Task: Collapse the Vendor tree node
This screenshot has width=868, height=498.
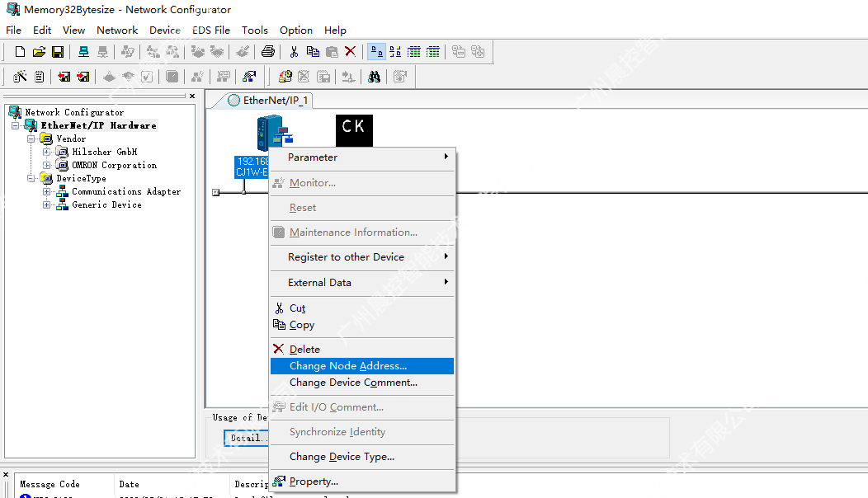Action: [x=31, y=139]
